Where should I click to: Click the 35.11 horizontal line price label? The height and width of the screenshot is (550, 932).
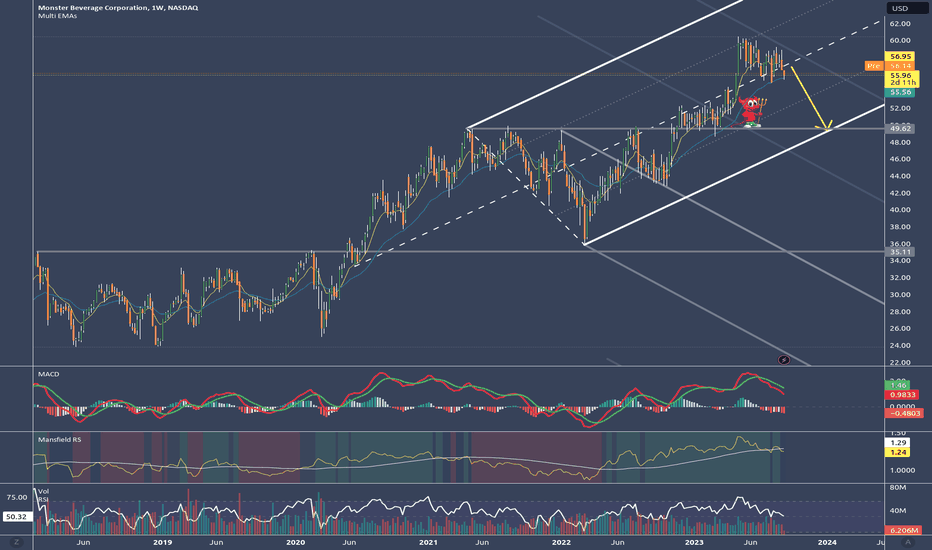click(900, 252)
